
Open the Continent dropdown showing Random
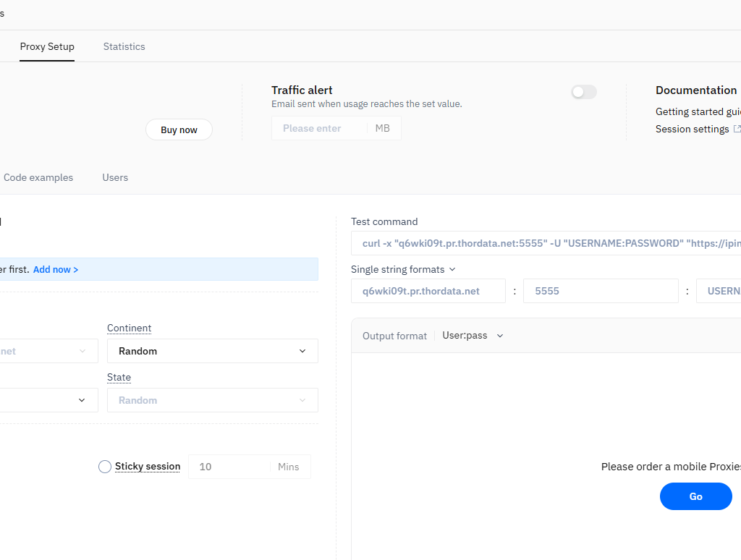point(212,351)
